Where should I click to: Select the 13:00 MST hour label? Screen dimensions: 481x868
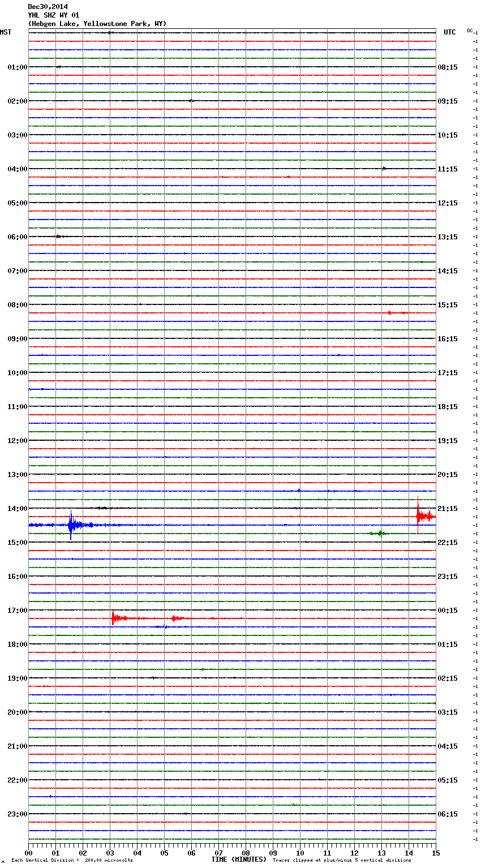click(18, 475)
